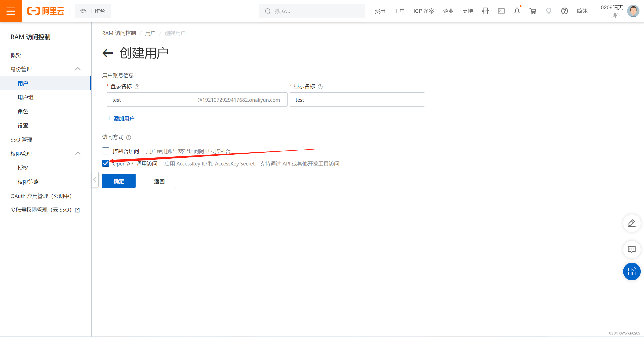Enable the 控制台访问 checkbox
This screenshot has height=337, width=644.
(106, 151)
